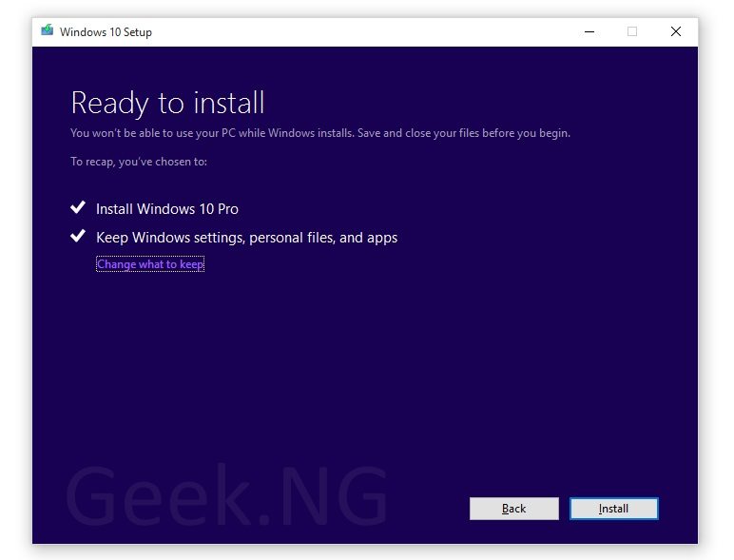
Task: Click the checkmark beside Install Windows 10 Pro
Action: click(x=78, y=207)
